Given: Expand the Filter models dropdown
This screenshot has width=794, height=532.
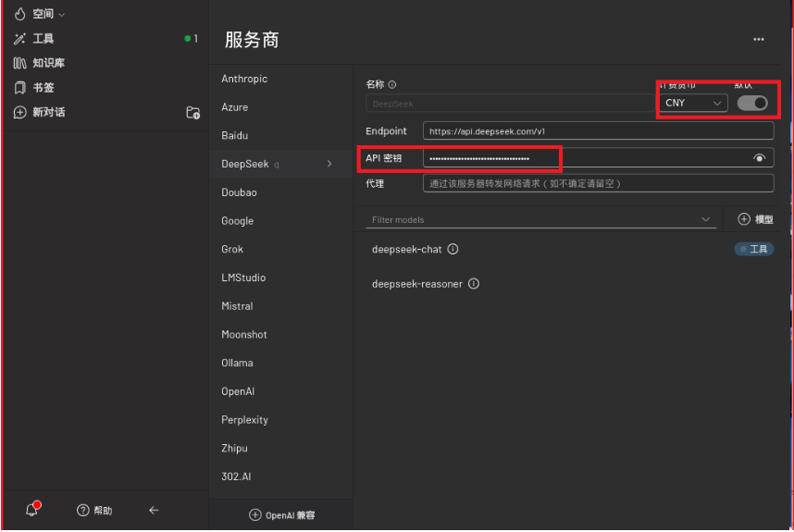Looking at the screenshot, I should click(x=706, y=220).
